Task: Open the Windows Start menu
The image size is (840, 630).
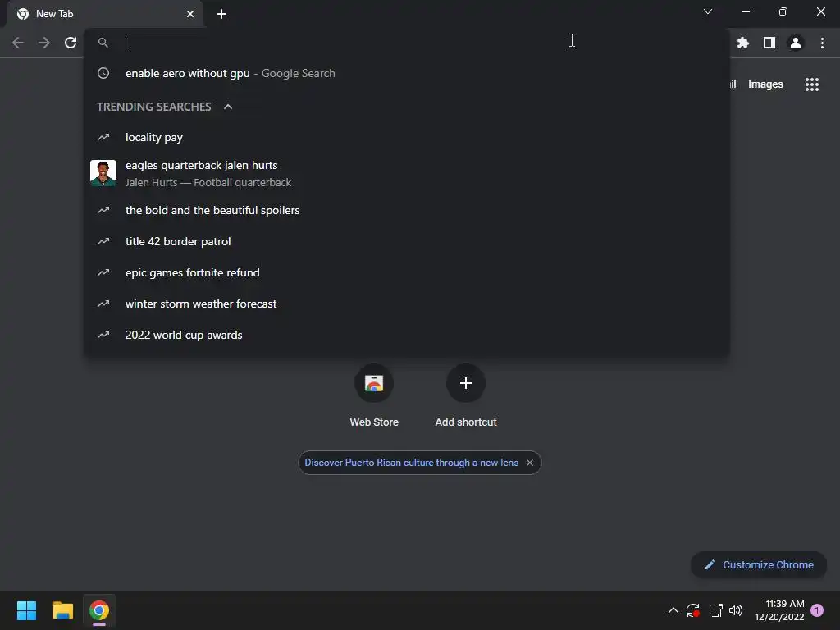Action: click(26, 610)
